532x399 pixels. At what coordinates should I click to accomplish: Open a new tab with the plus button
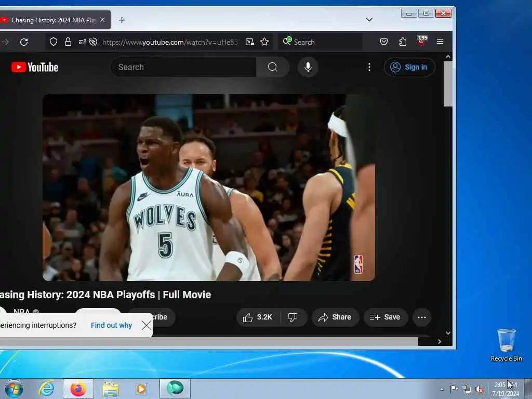tap(122, 20)
